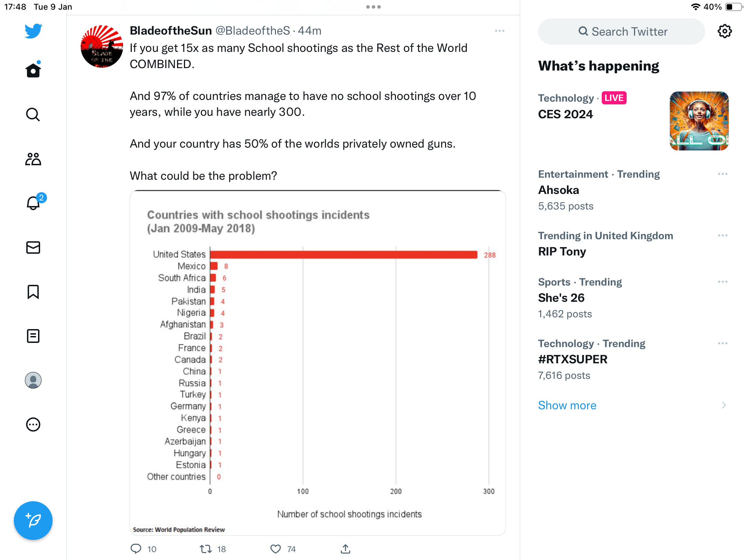This screenshot has width=747, height=560.
Task: Open options for the Ahsoka trend
Action: click(x=723, y=174)
